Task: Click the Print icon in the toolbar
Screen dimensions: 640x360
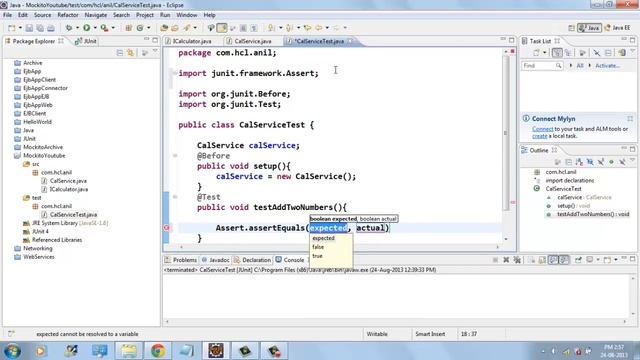Action: point(51,28)
